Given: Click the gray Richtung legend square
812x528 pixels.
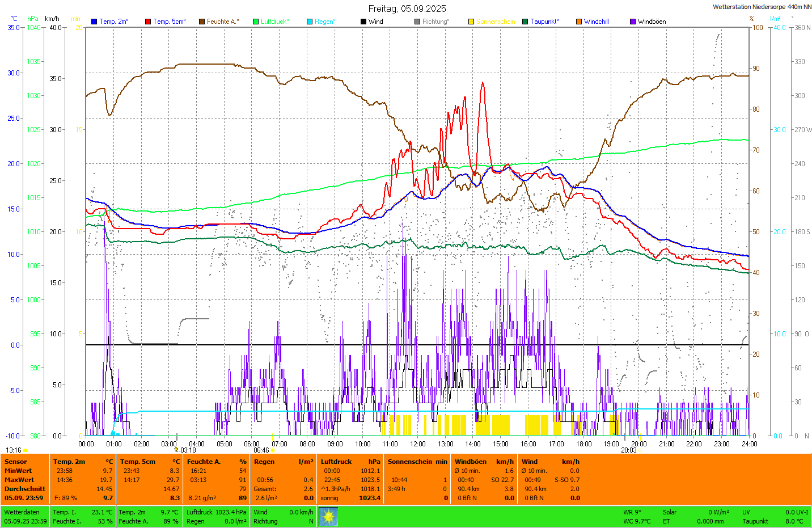Looking at the screenshot, I should (x=417, y=22).
